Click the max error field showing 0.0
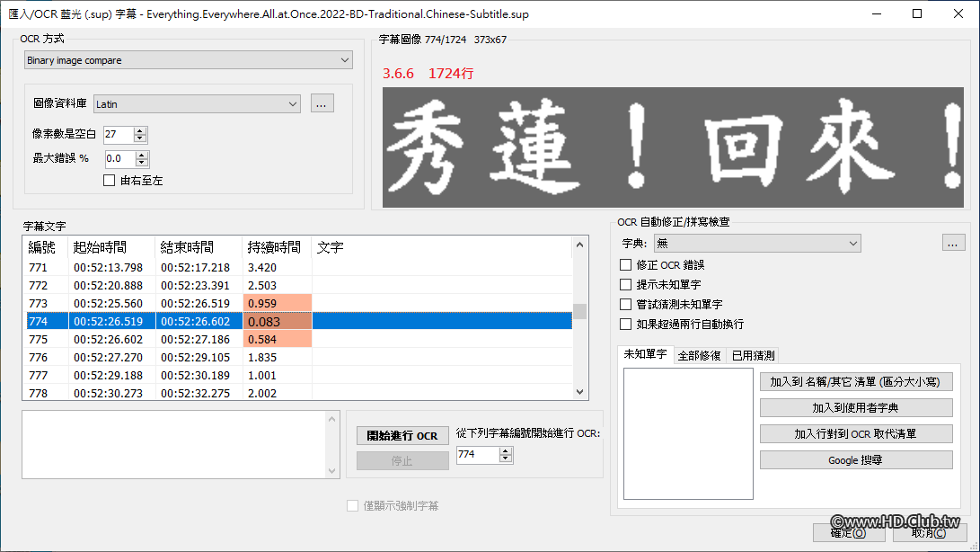The image size is (980, 552). tap(120, 159)
